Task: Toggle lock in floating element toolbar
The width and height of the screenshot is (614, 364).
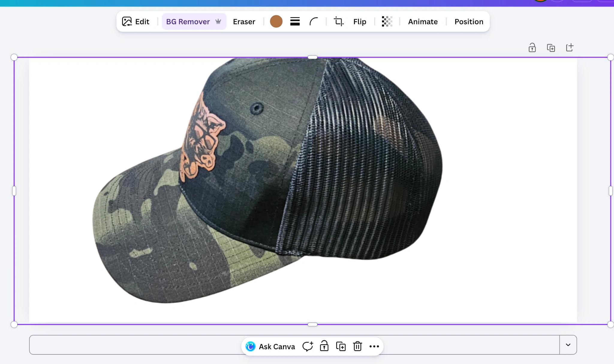Action: point(324,347)
